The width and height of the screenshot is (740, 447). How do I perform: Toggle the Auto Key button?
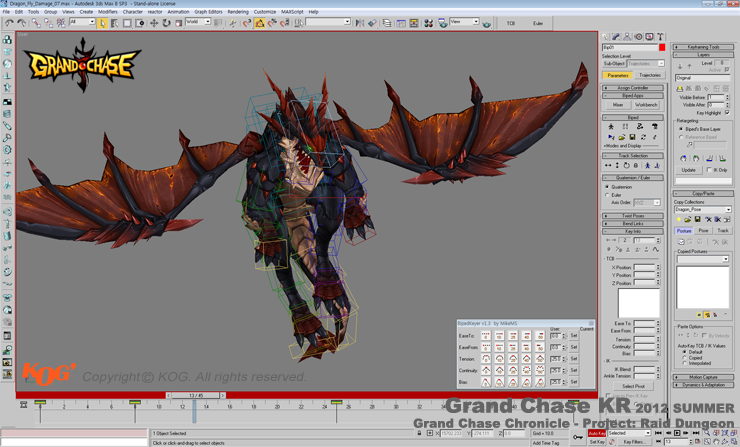click(597, 433)
